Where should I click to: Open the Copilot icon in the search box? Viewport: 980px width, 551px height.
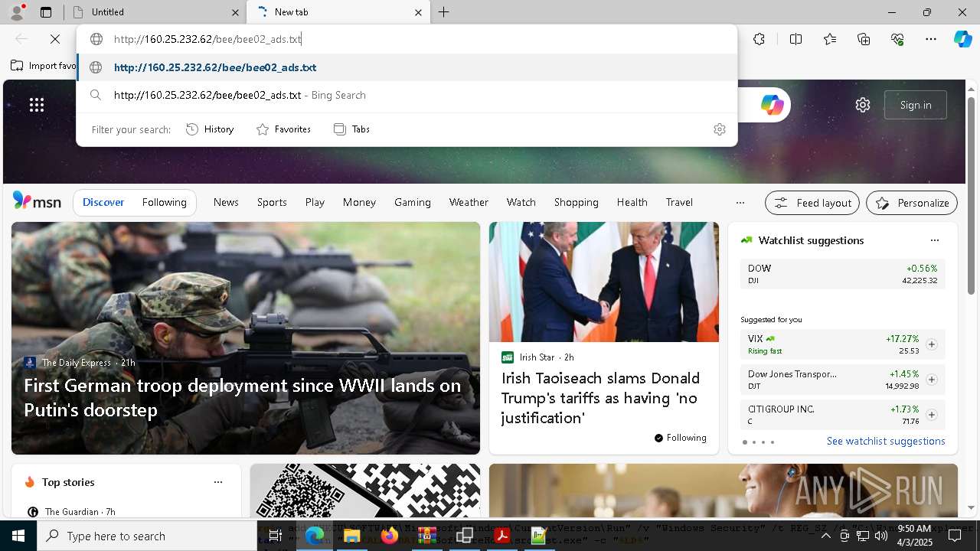772,105
